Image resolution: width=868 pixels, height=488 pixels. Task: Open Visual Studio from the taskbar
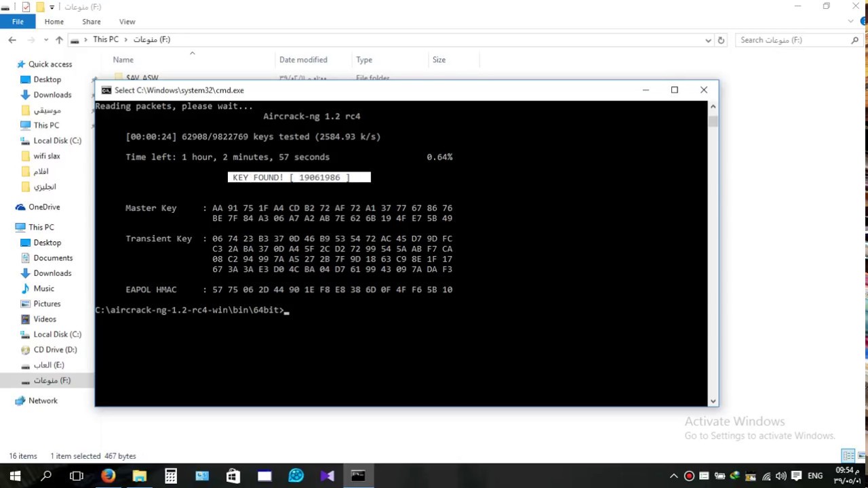coord(327,476)
